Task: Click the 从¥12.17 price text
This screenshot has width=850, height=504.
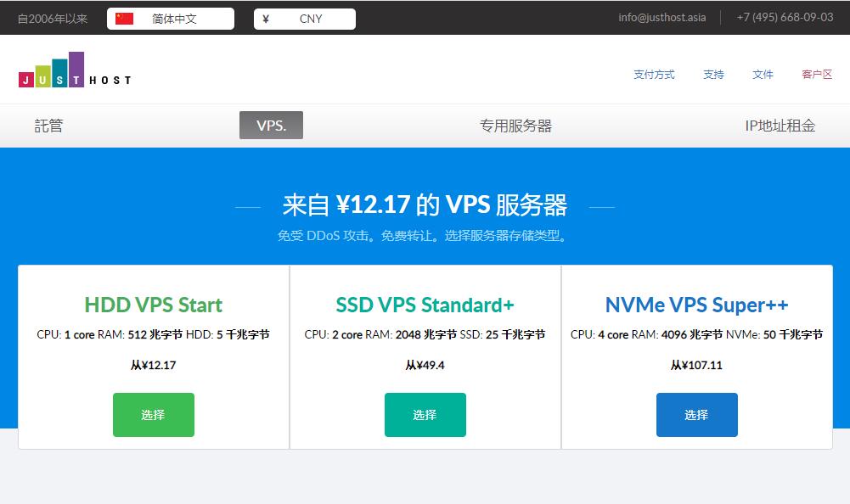Action: (154, 365)
